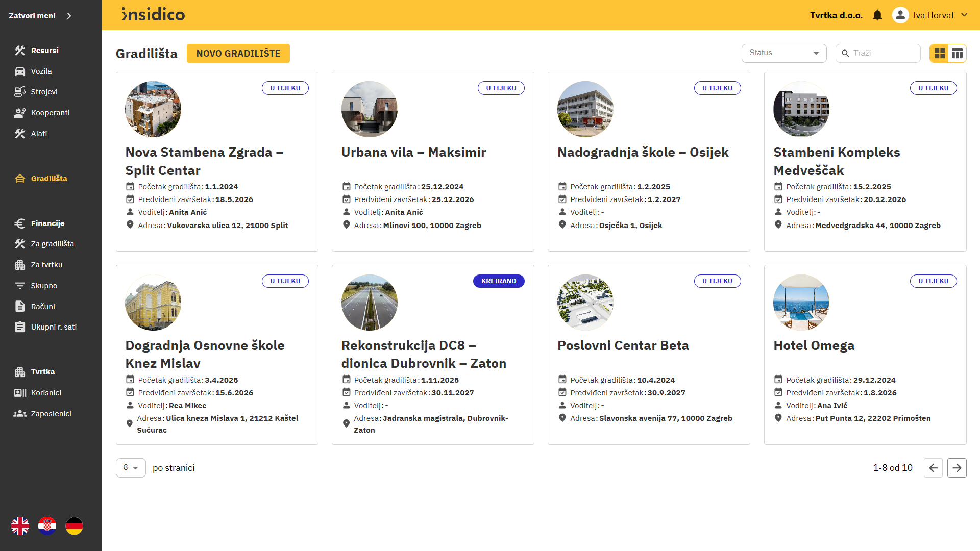Open Hotel Omega thumbnail image

pos(801,303)
